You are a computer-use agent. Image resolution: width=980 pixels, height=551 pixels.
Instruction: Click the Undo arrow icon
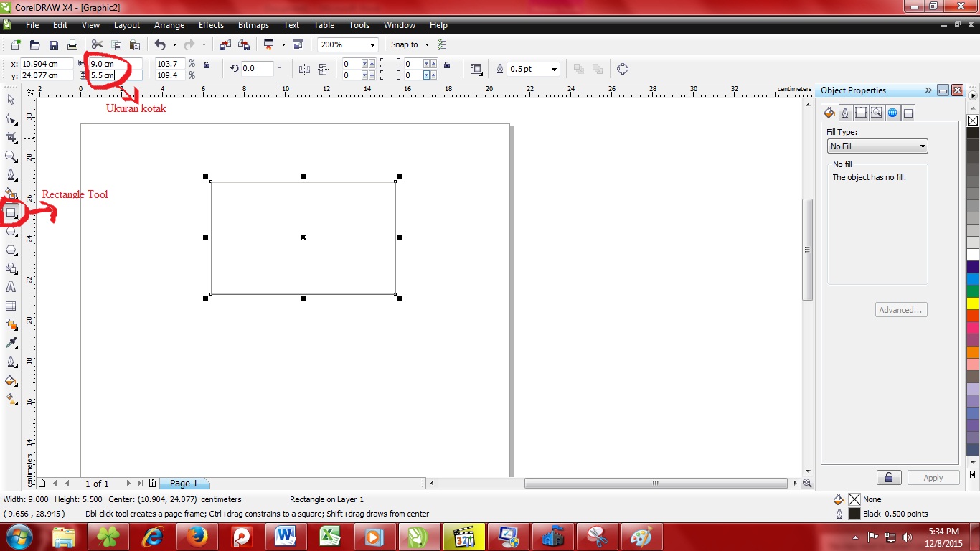(160, 44)
